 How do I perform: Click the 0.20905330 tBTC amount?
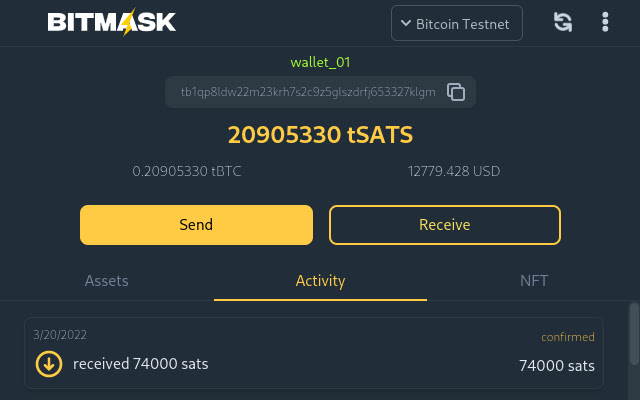click(x=187, y=171)
